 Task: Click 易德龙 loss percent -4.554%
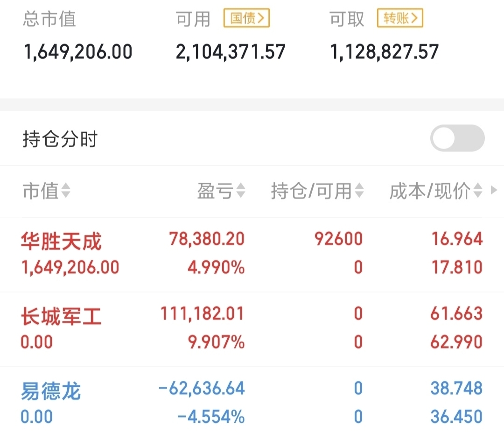click(x=211, y=417)
